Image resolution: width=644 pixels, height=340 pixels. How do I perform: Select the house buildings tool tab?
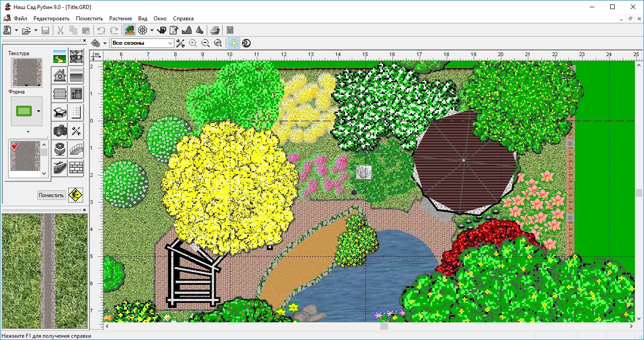(60, 75)
